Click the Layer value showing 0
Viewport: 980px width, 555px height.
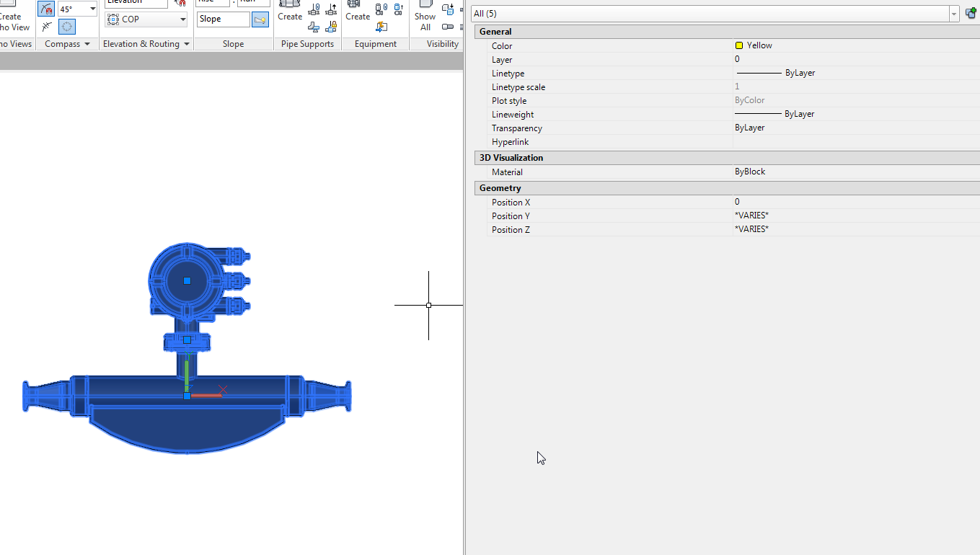pyautogui.click(x=737, y=59)
